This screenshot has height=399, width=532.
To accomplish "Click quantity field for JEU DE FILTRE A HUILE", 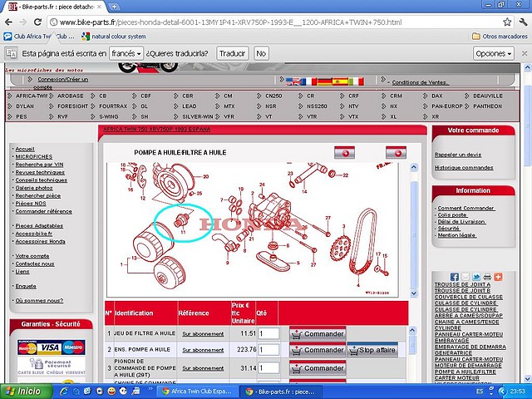I will click(x=268, y=333).
